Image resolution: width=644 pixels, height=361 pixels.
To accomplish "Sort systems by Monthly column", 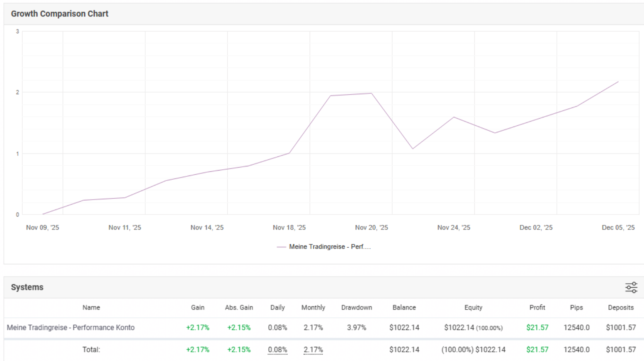I will [313, 307].
